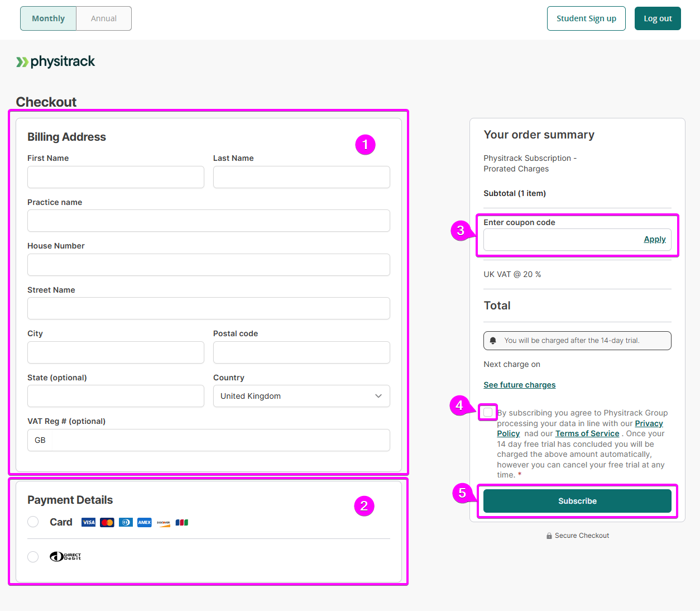This screenshot has height=611, width=700.
Task: Switch to Annual billing tab
Action: tap(104, 18)
